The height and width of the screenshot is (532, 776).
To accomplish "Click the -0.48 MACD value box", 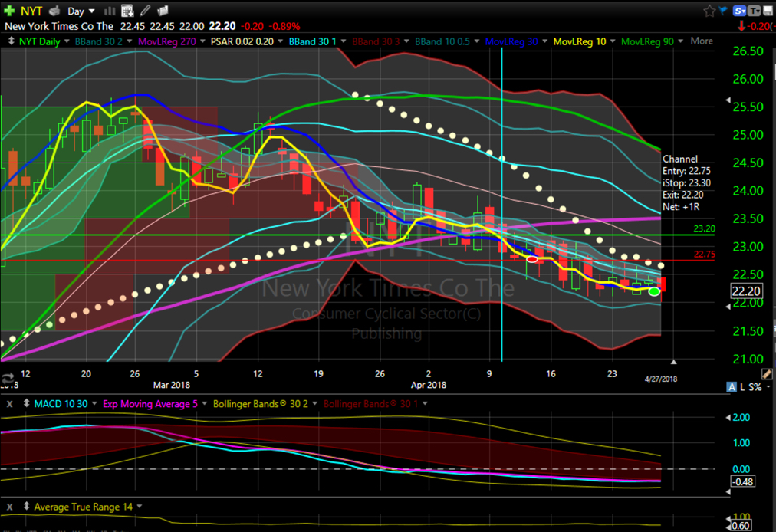I will click(x=743, y=481).
